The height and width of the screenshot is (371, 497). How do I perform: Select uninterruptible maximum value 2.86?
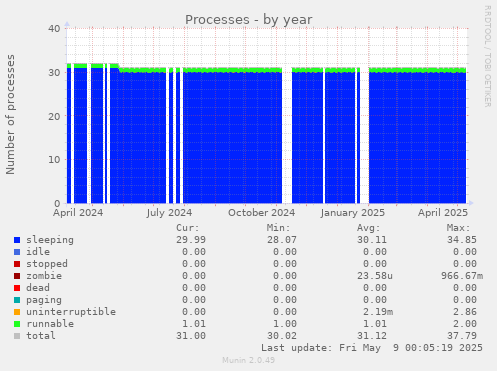(465, 312)
